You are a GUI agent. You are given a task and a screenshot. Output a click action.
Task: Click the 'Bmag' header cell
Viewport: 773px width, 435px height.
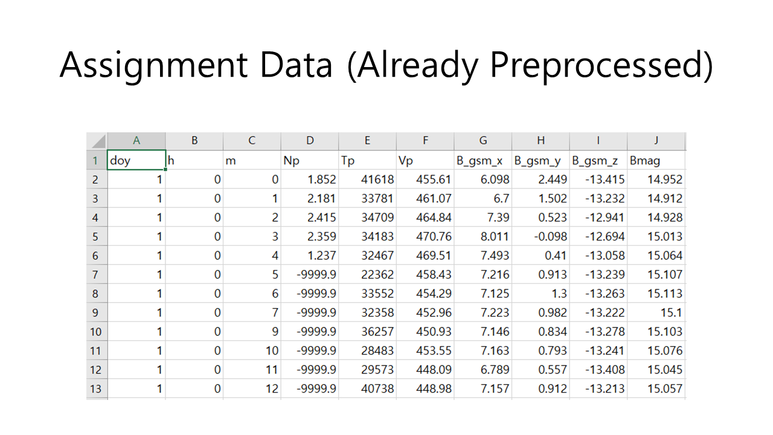(656, 160)
